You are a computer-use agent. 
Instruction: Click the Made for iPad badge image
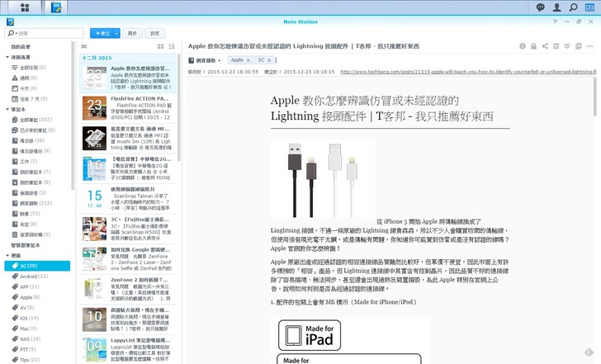tap(310, 335)
